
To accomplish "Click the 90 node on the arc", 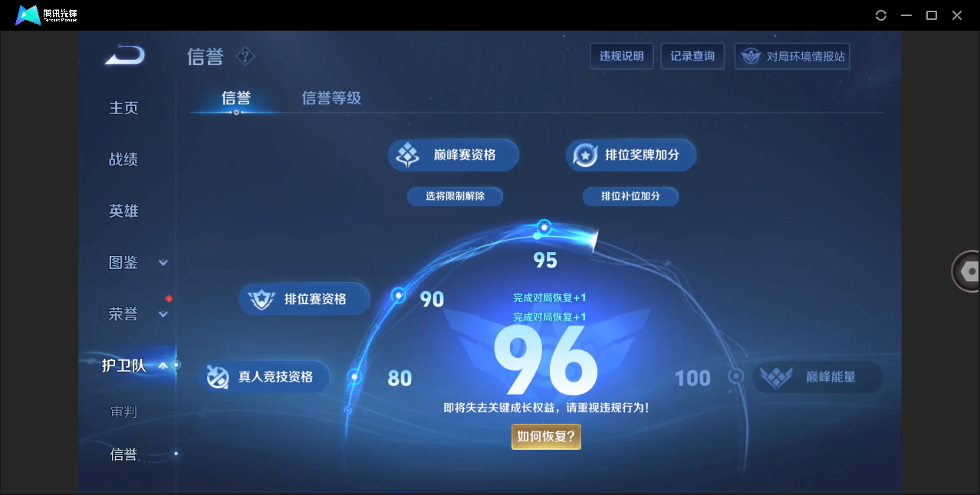I will click(x=398, y=295).
